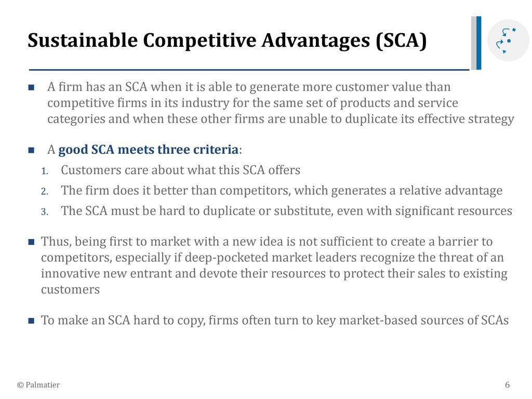Screen dimensions: 532x399
Task: Click the slide title Sustainable Competitive Advantages (SCA)
Action: pyautogui.click(x=227, y=41)
